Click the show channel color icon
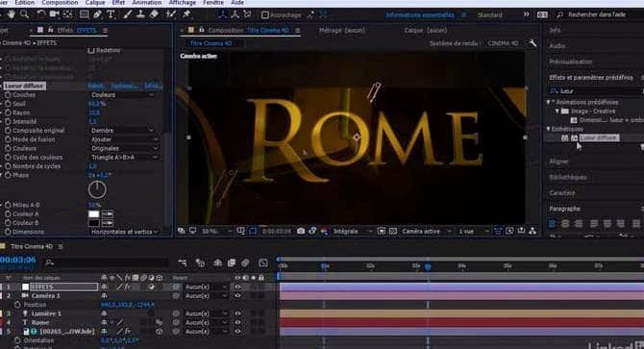644x349 pixels. [x=324, y=231]
